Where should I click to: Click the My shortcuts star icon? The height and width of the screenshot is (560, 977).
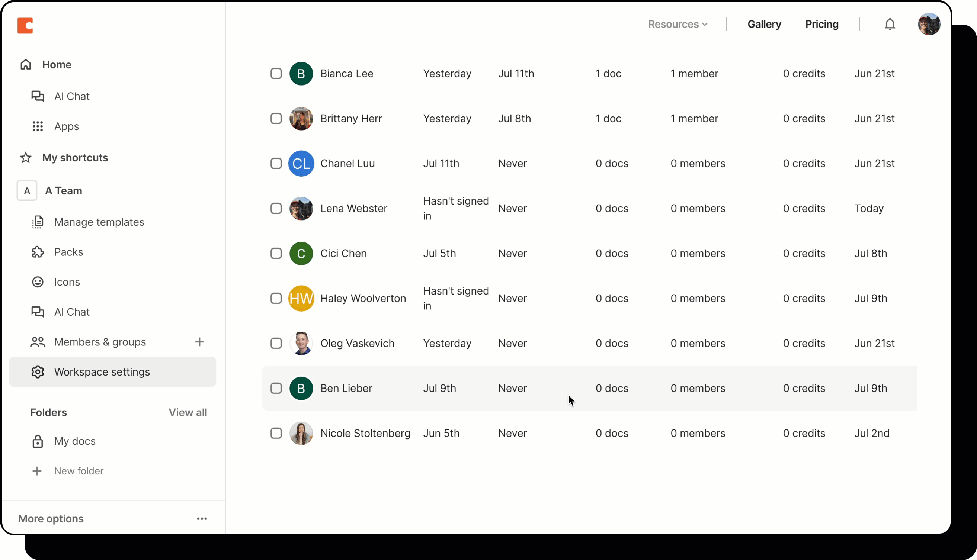(x=25, y=158)
